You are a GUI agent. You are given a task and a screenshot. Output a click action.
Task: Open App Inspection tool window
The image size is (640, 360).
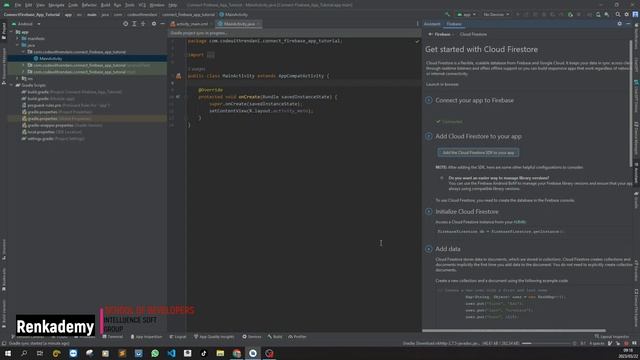coord(146,337)
